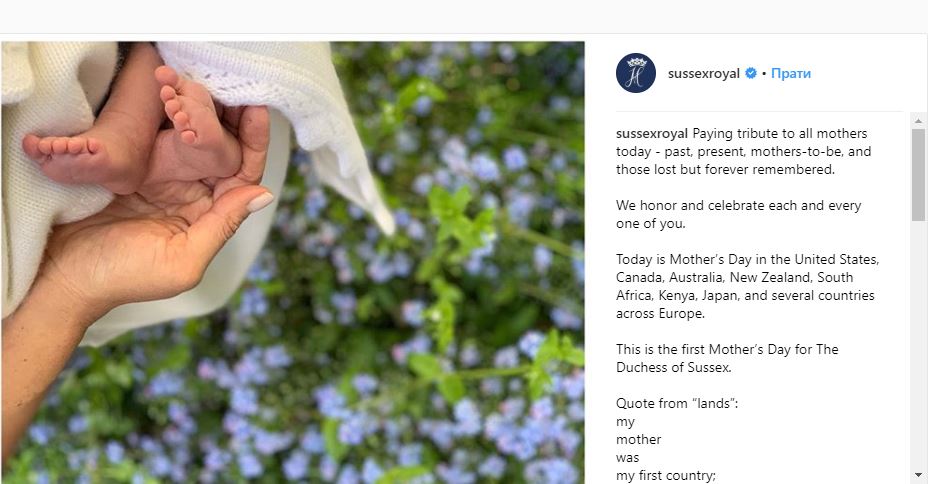The width and height of the screenshot is (928, 484).
Task: Open sussexroyal username in the post header
Action: coord(704,73)
